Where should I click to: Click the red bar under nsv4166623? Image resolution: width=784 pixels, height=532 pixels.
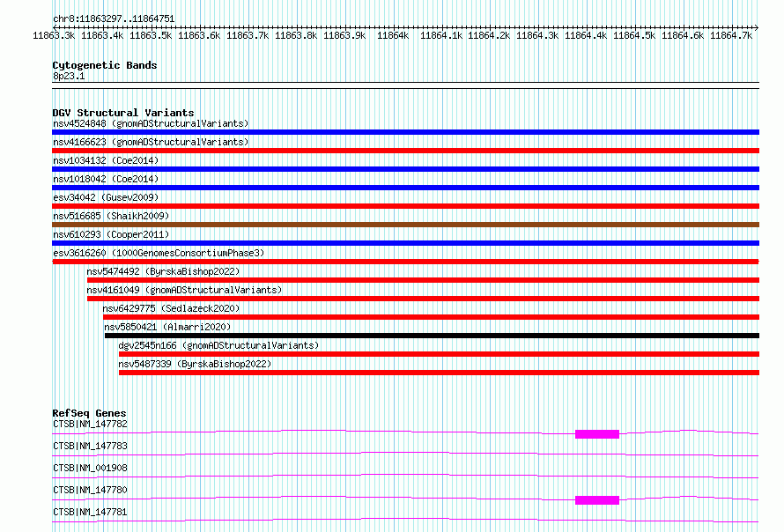[x=405, y=151]
